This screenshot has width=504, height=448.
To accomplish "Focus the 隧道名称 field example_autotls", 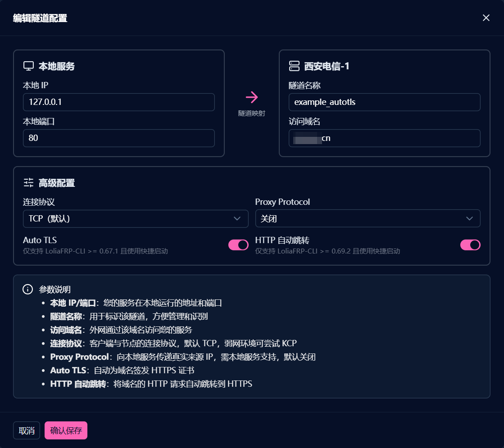I will point(385,102).
